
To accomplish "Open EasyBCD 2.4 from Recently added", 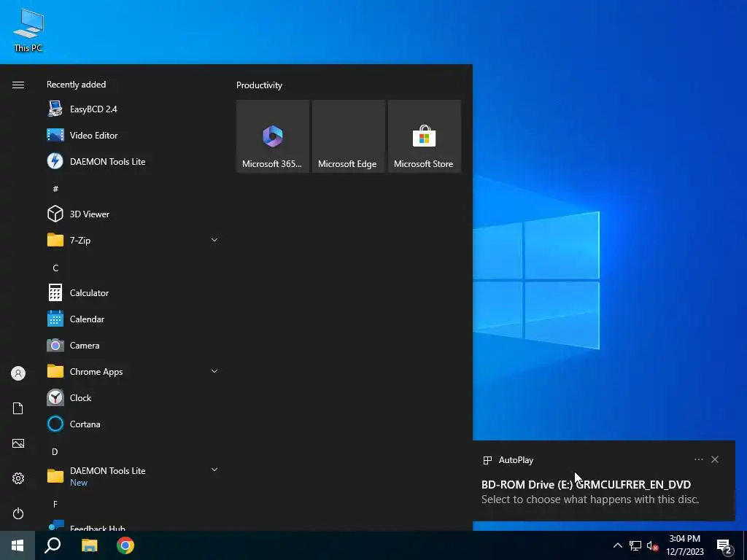I will point(133,109).
